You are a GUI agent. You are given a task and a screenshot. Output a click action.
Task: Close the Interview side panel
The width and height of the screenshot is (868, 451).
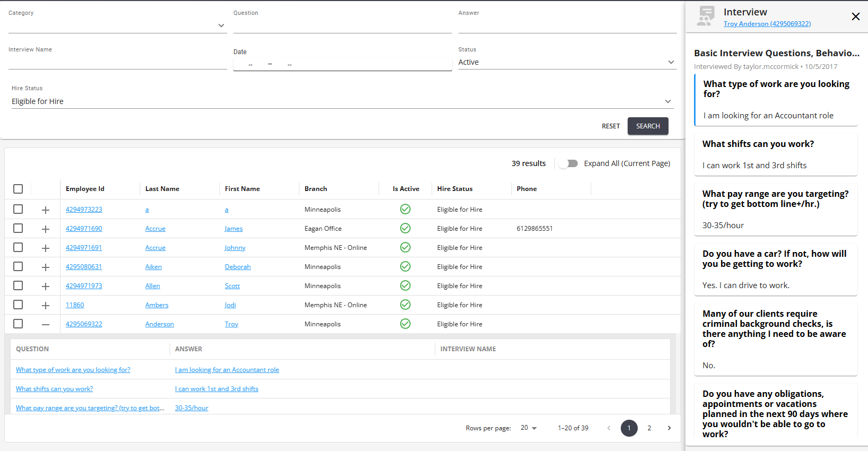point(855,16)
